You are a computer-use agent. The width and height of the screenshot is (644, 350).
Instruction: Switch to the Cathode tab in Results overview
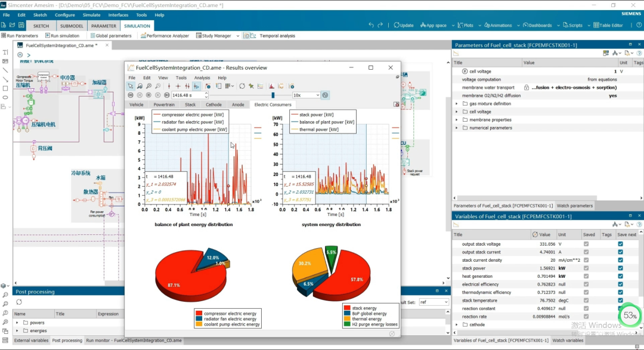point(213,105)
